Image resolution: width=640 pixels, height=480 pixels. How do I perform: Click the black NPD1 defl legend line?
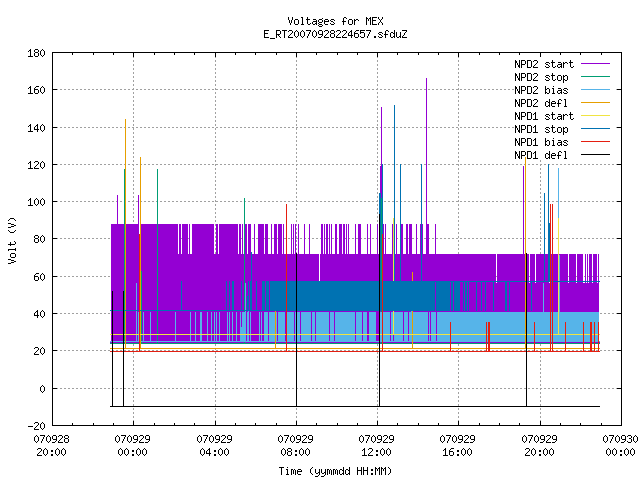(x=595, y=155)
